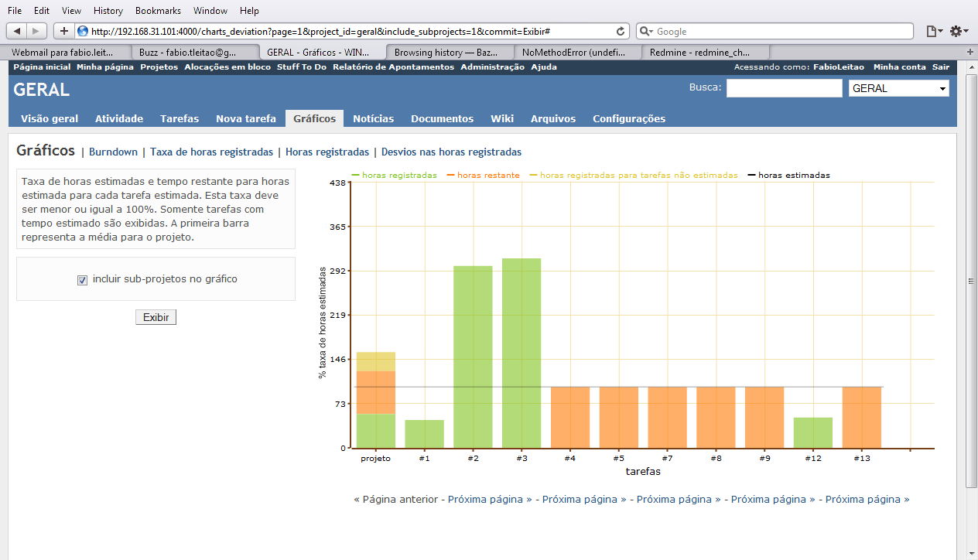Click the search magnifier icon in Google box
This screenshot has height=560, width=978.
(646, 32)
